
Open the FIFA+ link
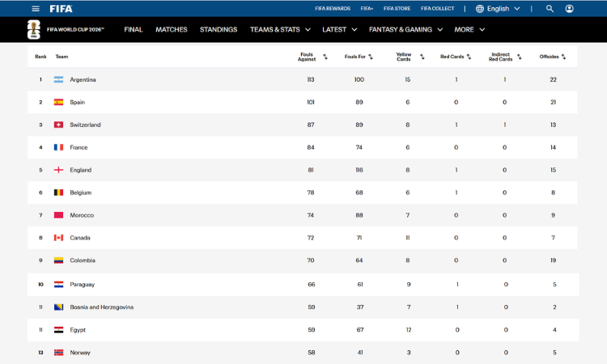[367, 9]
